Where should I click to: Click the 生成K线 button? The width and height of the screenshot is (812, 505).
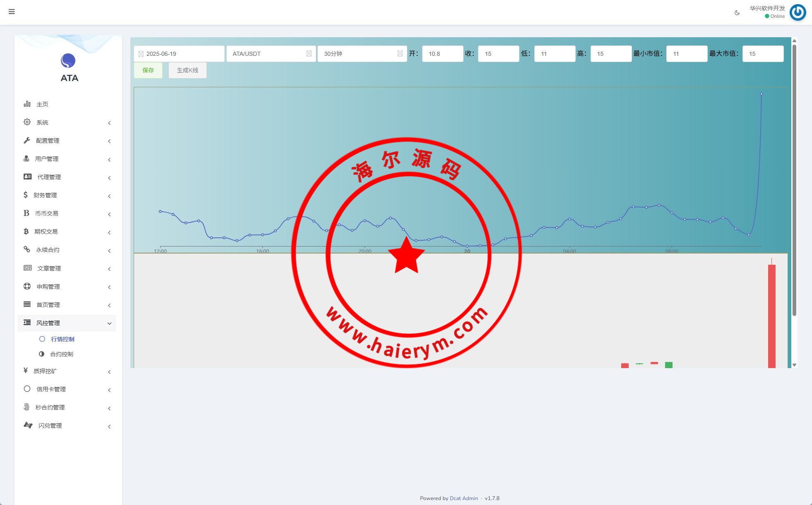click(187, 70)
